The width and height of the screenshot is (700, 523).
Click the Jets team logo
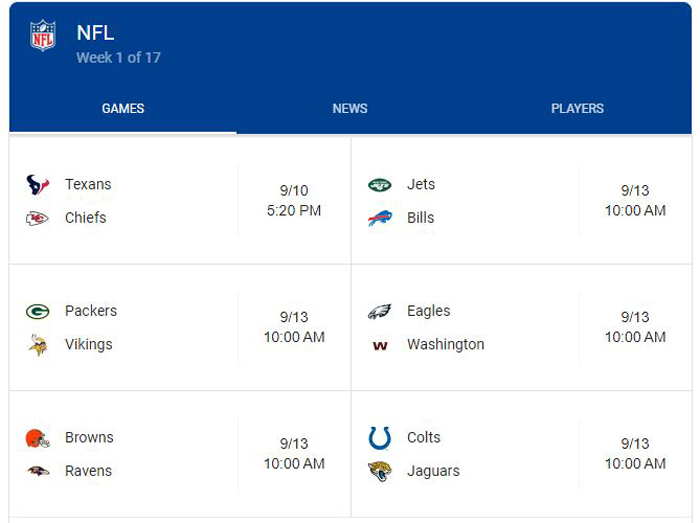point(379,185)
